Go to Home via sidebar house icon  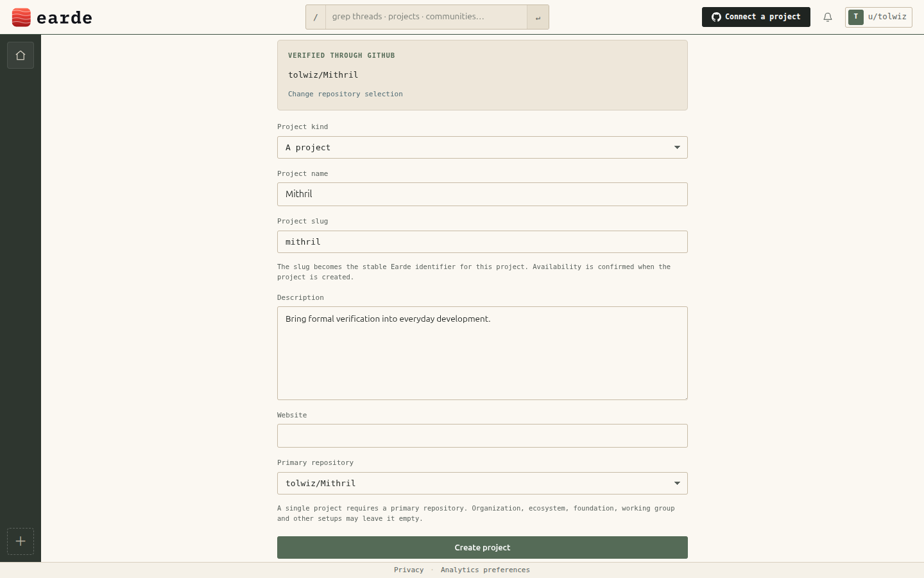coord(21,55)
